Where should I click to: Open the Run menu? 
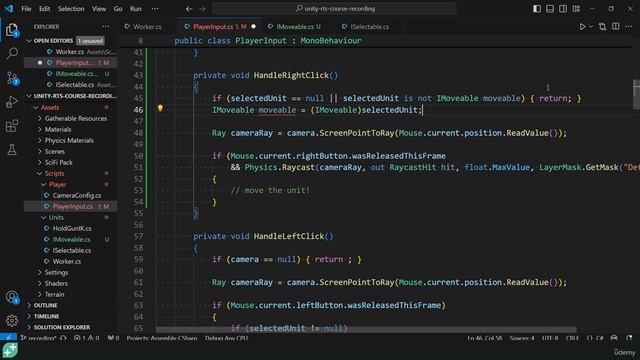click(136, 9)
